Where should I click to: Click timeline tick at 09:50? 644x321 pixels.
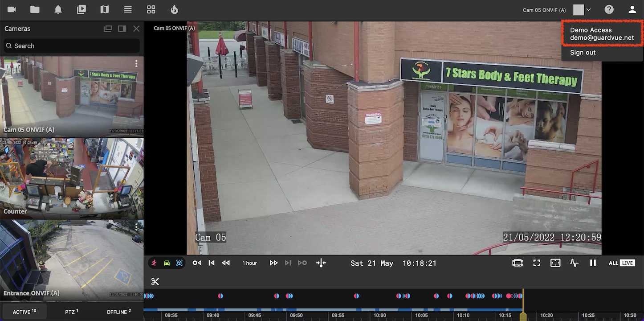296,315
